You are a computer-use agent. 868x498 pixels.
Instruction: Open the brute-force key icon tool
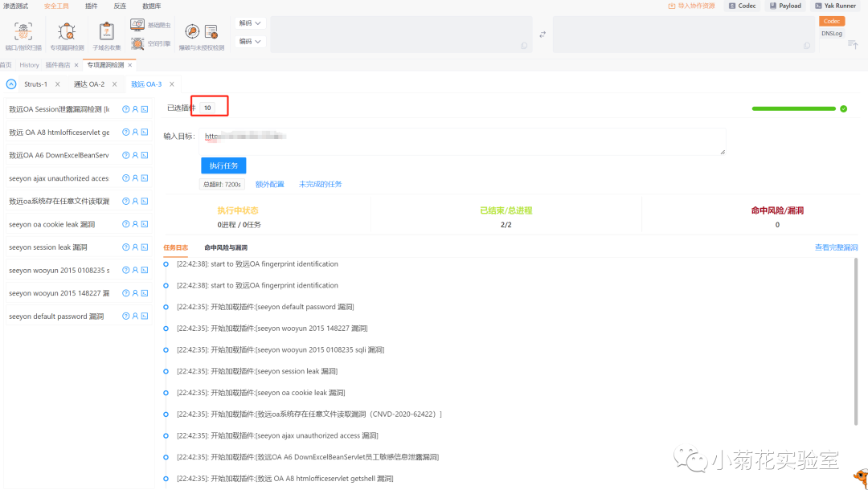192,31
